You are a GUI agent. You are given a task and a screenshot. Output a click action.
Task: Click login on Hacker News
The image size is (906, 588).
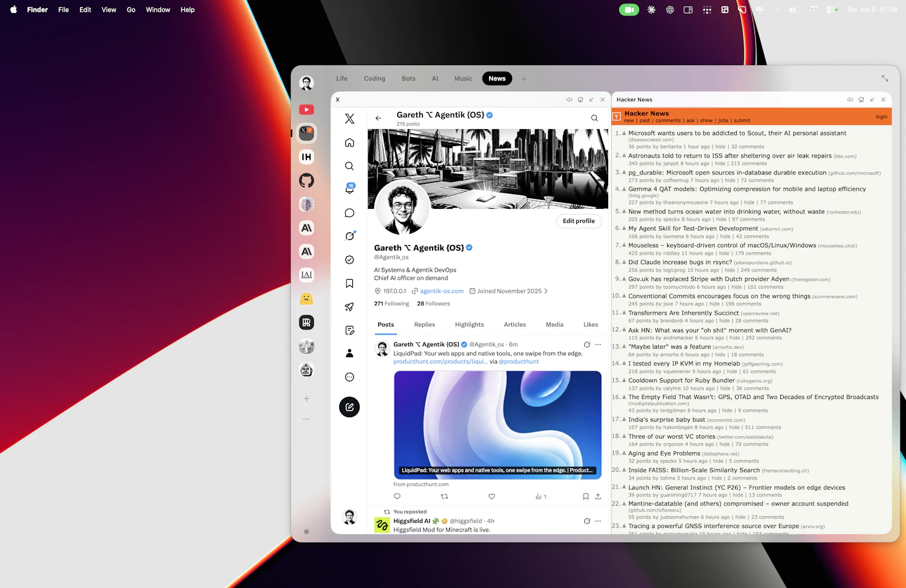pyautogui.click(x=881, y=117)
